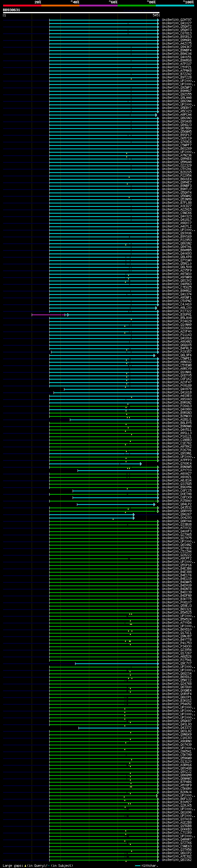The height and width of the screenshot is (868, 197).
Task: Open hit UniRef100_Q41027
Action: point(177,23)
